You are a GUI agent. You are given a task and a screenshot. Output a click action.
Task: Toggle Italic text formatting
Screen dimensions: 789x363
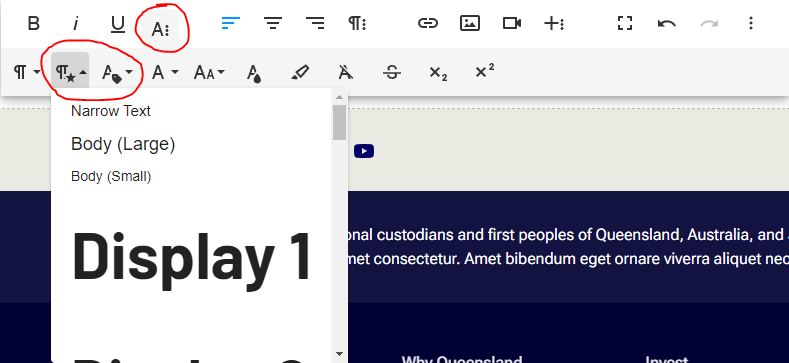pyautogui.click(x=75, y=23)
